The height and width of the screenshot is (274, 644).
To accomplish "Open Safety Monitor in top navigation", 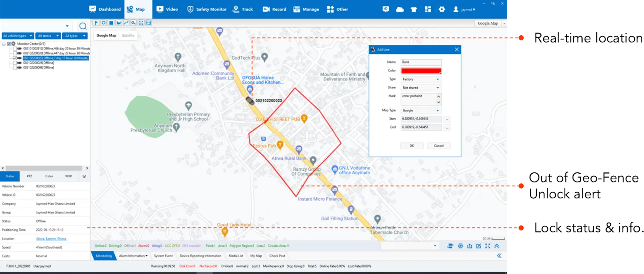I will tap(207, 9).
